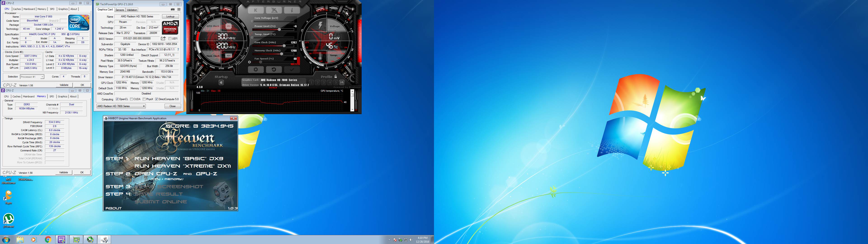Open GPU-Z hamburger menu icon

point(179,9)
